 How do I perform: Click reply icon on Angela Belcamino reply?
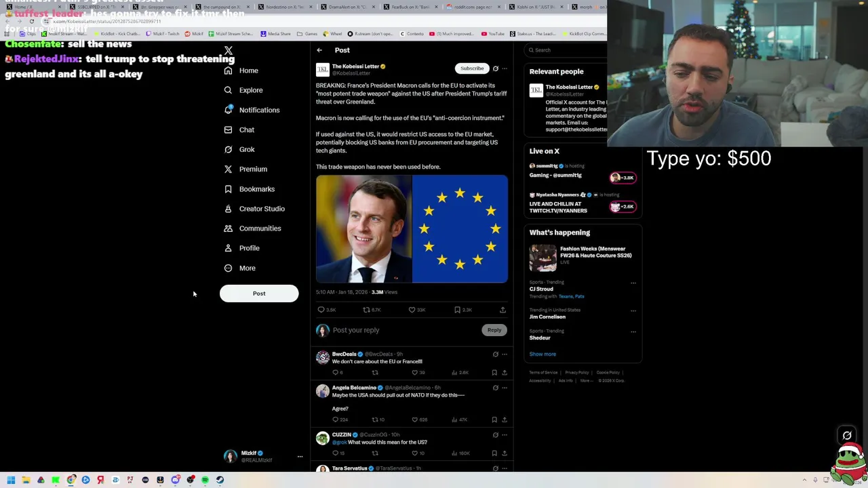coord(335,420)
